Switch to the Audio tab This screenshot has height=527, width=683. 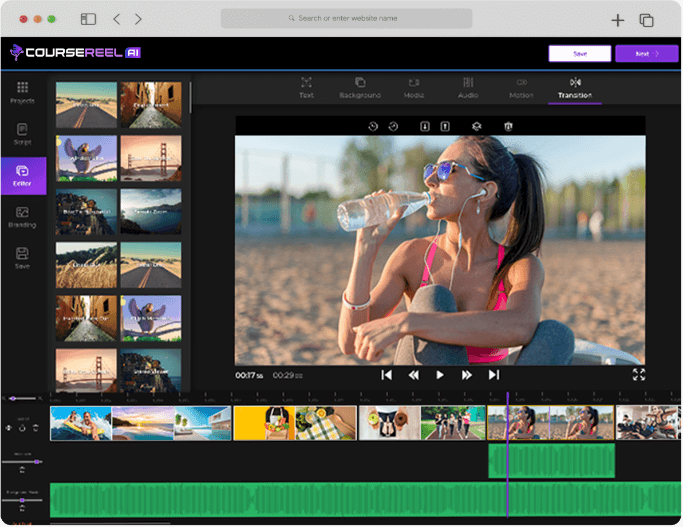(468, 87)
